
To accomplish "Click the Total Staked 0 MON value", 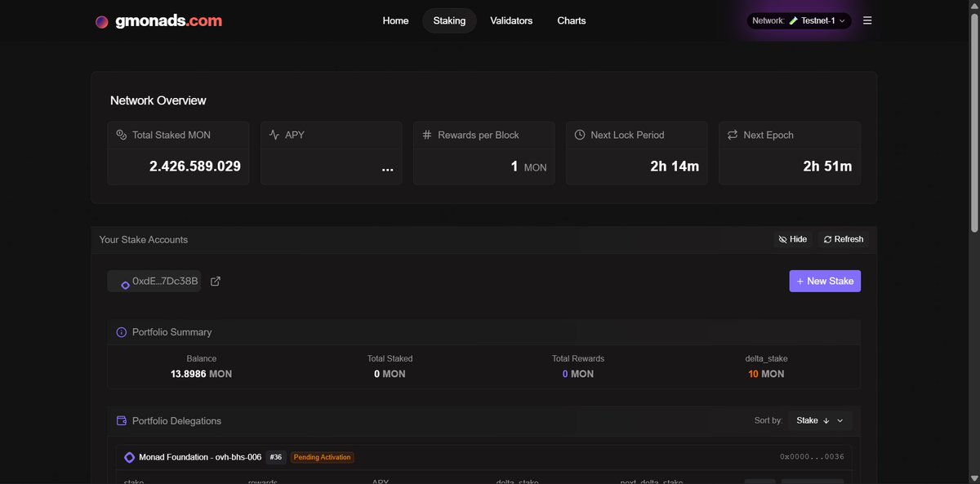I will (390, 374).
